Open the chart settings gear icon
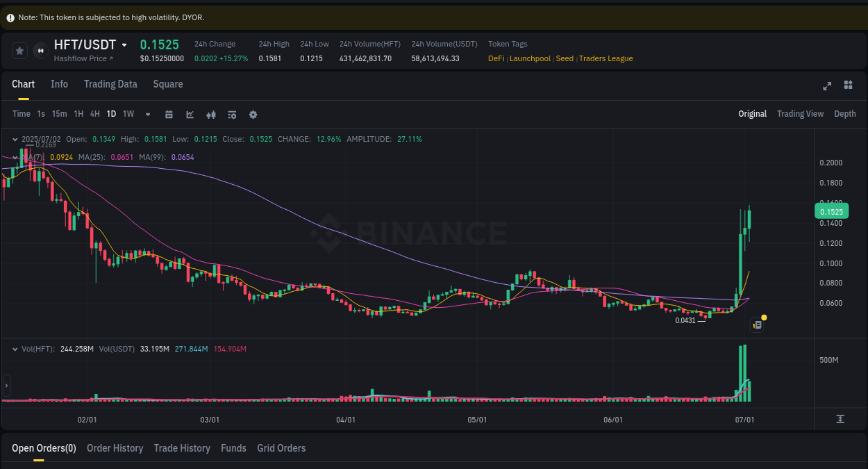 tap(253, 114)
